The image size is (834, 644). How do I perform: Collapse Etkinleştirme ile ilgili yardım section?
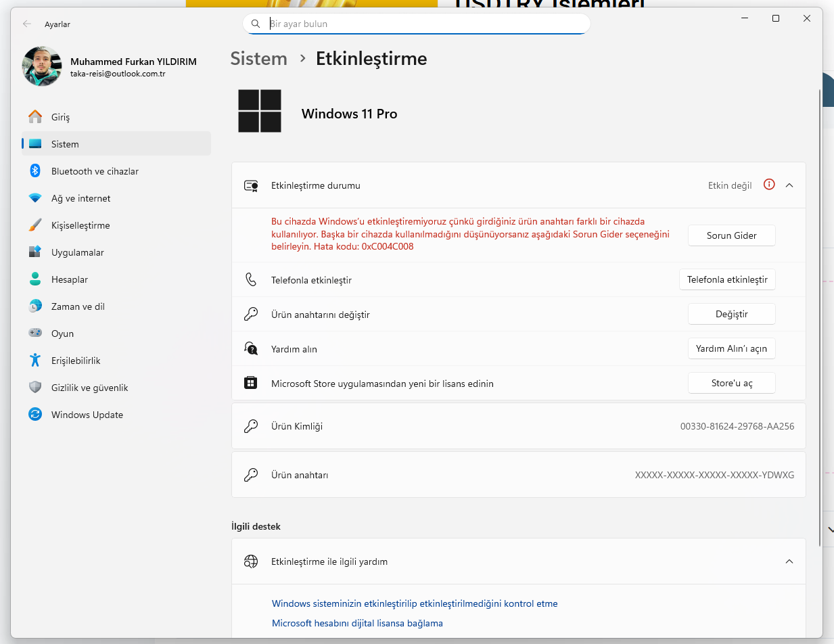pyautogui.click(x=789, y=561)
